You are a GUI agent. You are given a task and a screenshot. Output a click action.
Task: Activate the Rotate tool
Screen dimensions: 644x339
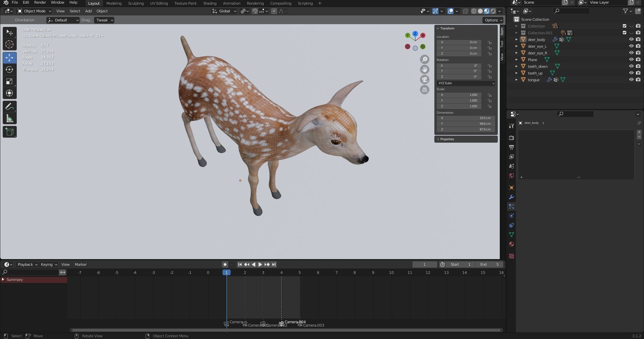click(x=9, y=69)
